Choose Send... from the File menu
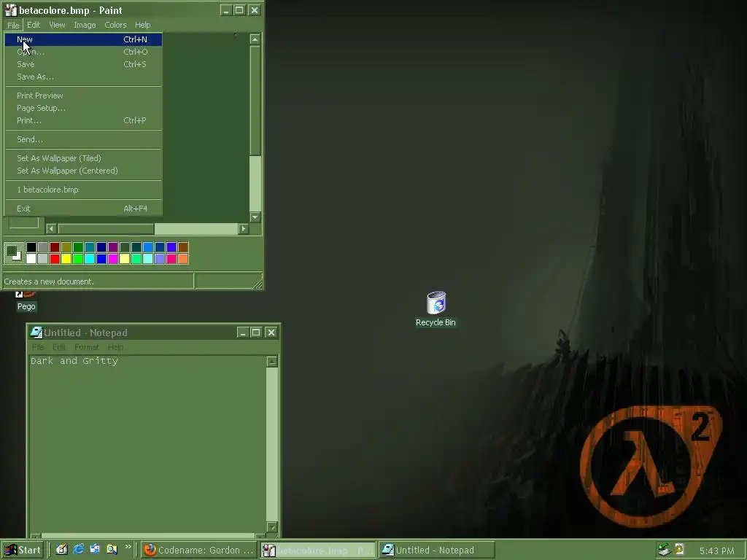The width and height of the screenshot is (747, 560). click(83, 139)
